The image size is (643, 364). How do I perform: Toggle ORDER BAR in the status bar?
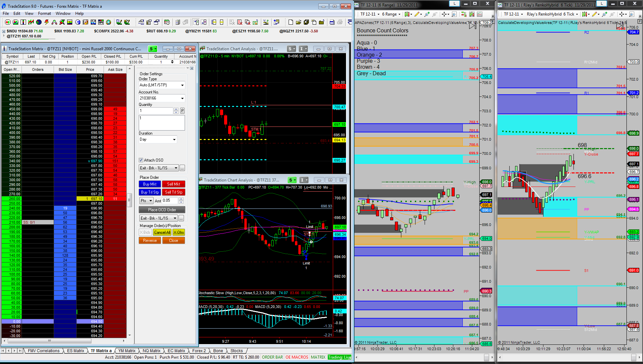(x=272, y=357)
